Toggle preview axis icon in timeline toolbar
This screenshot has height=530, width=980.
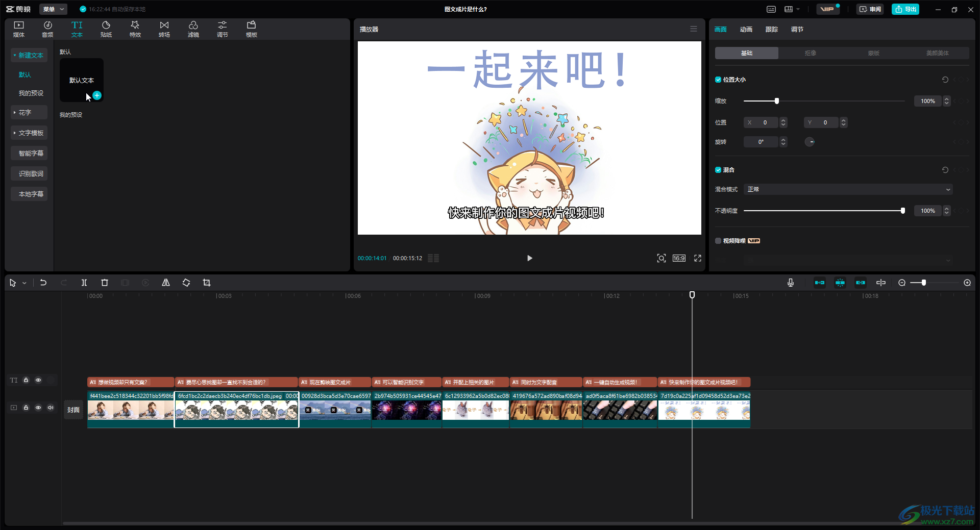881,283
